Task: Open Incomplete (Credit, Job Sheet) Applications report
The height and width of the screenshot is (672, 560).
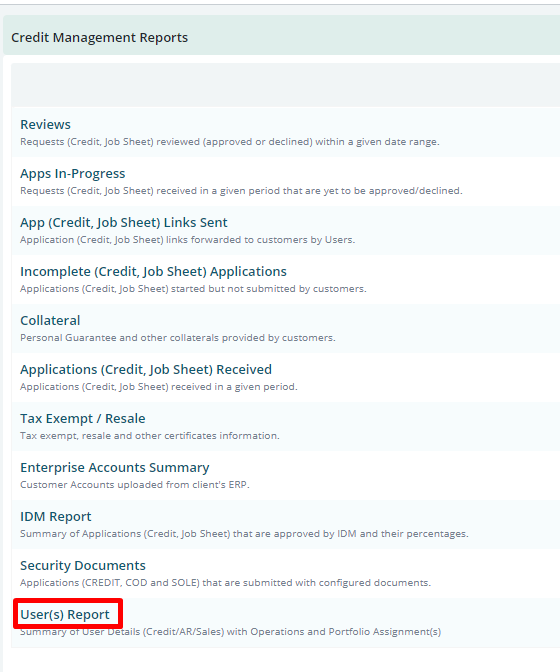Action: coord(153,271)
